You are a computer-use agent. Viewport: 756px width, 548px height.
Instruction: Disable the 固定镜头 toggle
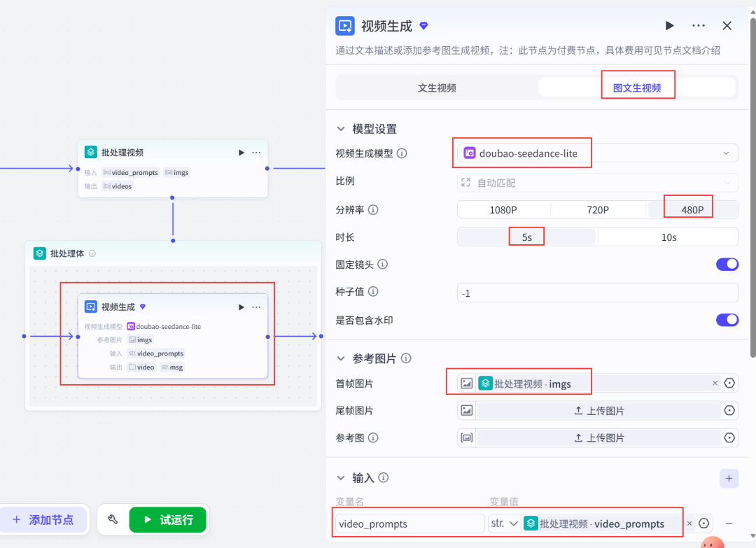727,264
